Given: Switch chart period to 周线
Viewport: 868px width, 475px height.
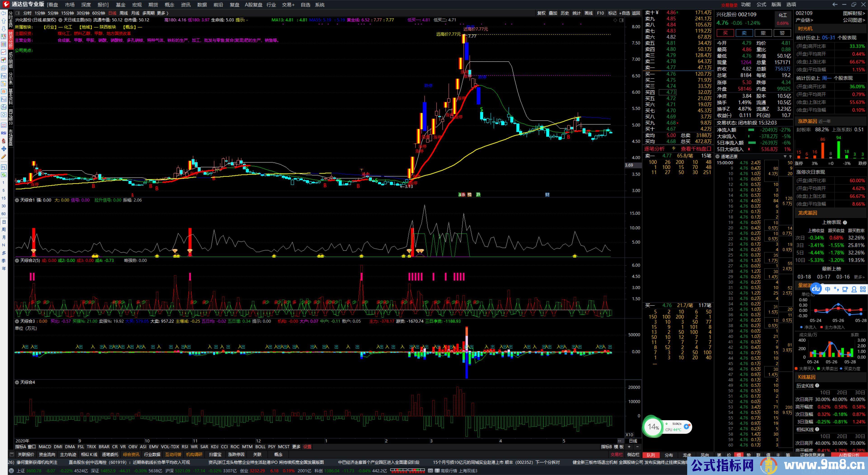Looking at the screenshot, I should 124,13.
